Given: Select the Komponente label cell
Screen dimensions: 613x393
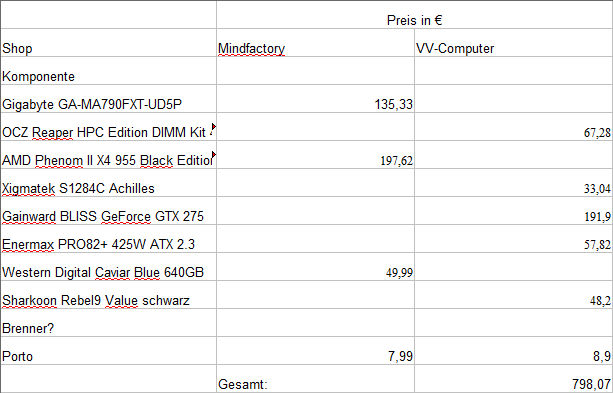Looking at the screenshot, I should (108, 71).
